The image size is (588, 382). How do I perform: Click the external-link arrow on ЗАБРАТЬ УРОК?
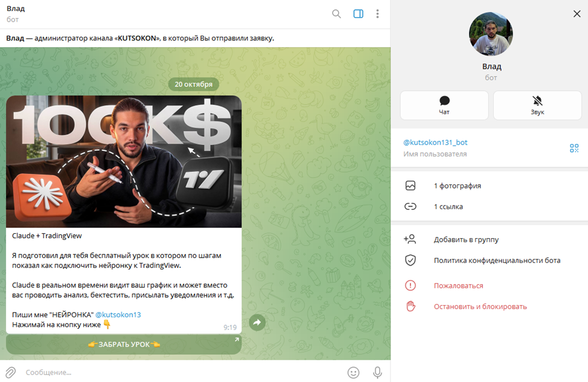pos(237,340)
